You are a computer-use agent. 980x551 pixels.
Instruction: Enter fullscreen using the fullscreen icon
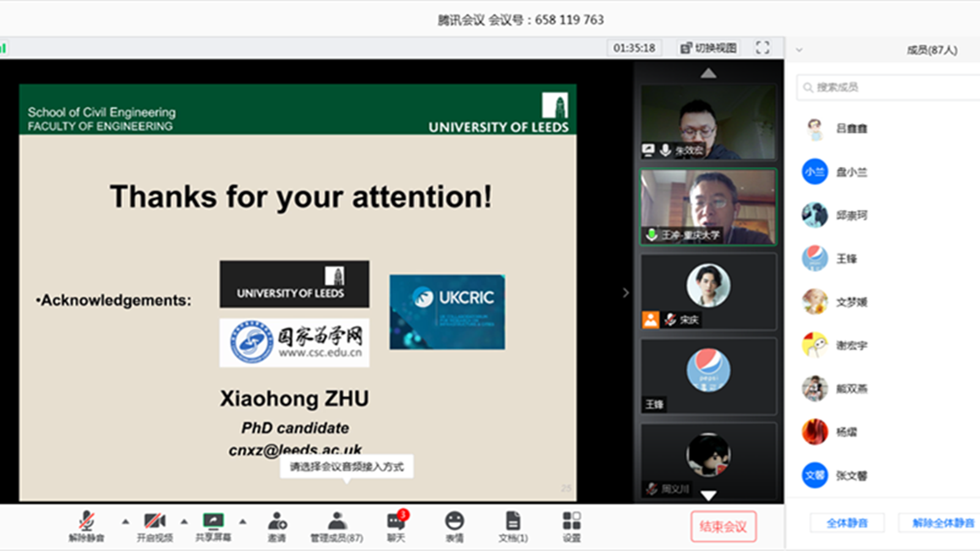(762, 48)
